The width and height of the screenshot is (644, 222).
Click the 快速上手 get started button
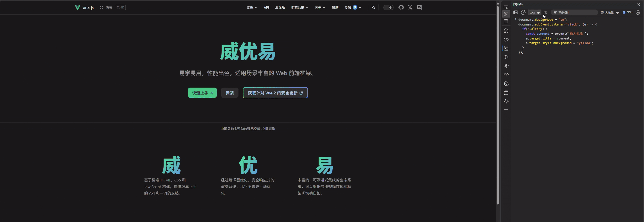[x=202, y=93]
